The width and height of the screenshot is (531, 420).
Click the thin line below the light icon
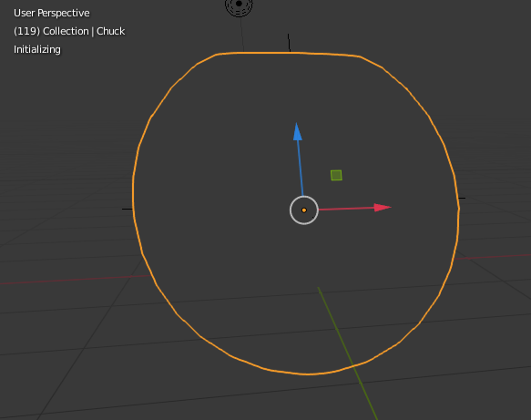[x=242, y=35]
